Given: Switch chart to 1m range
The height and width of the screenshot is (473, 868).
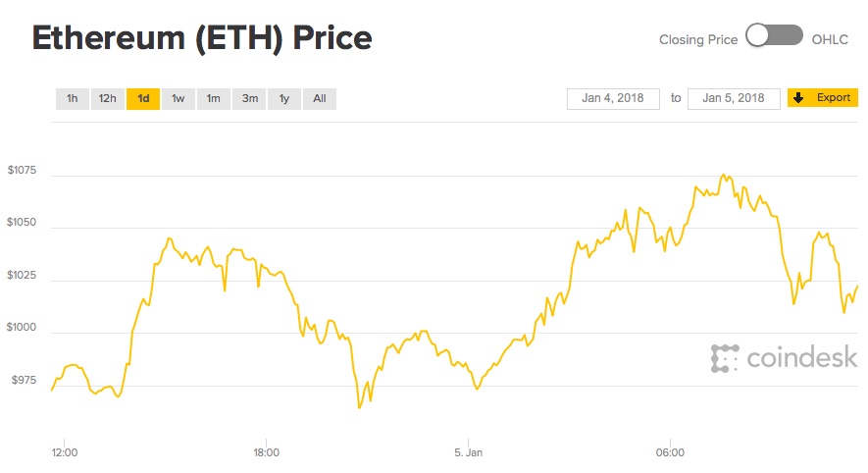Looking at the screenshot, I should [213, 98].
